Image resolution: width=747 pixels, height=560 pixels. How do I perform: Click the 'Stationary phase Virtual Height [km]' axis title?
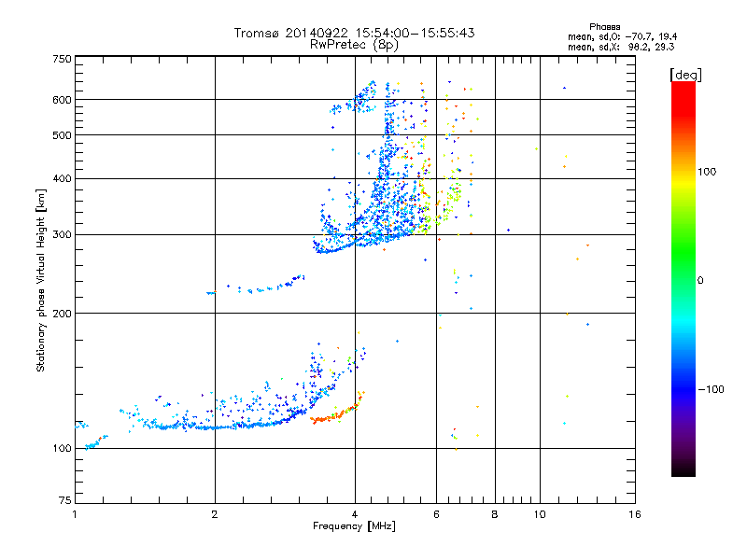[x=41, y=280]
